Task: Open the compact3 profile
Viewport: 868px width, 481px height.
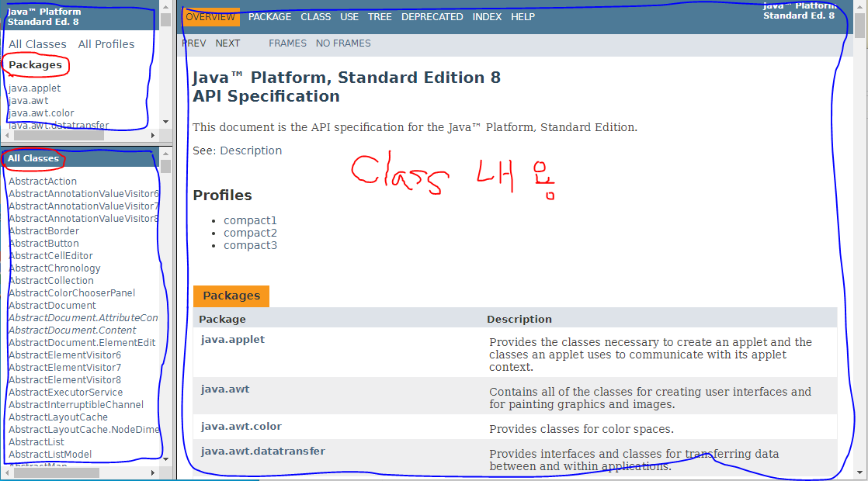Action: click(x=250, y=245)
